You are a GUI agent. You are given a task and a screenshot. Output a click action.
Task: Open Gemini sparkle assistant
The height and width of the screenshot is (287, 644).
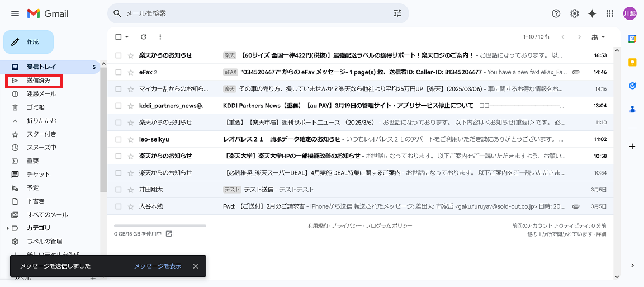[592, 13]
